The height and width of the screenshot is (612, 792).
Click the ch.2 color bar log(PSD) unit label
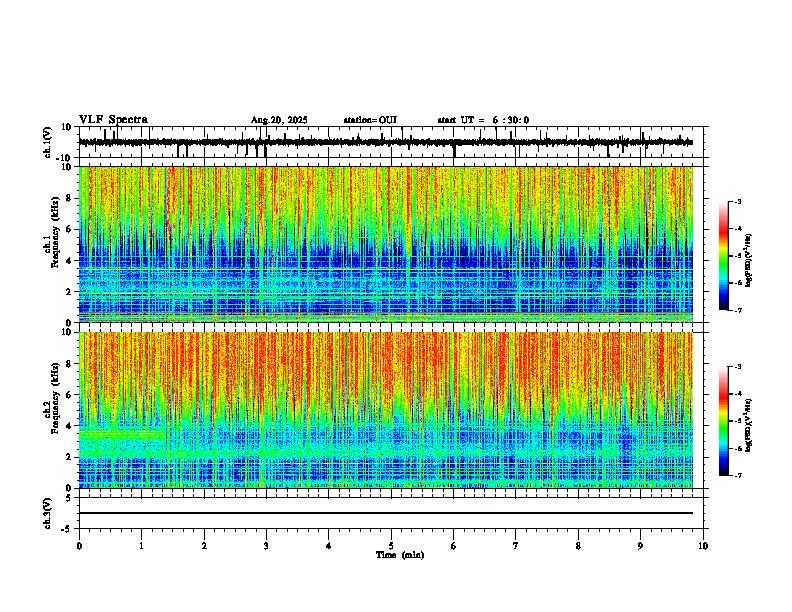[x=749, y=425]
